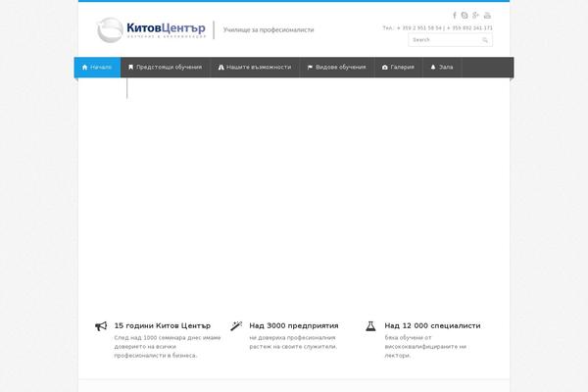Image resolution: width=588 pixels, height=392 pixels.
Task: Open the Skype social icon
Action: tap(465, 16)
